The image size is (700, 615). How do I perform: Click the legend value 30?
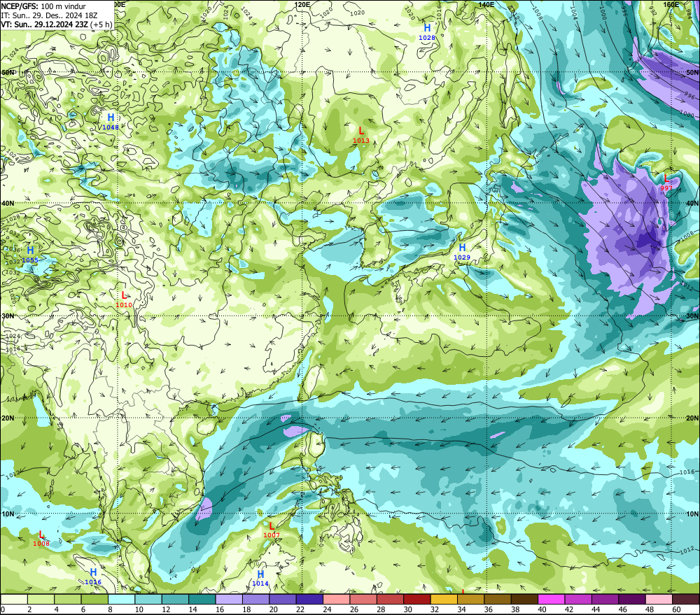coord(408,609)
